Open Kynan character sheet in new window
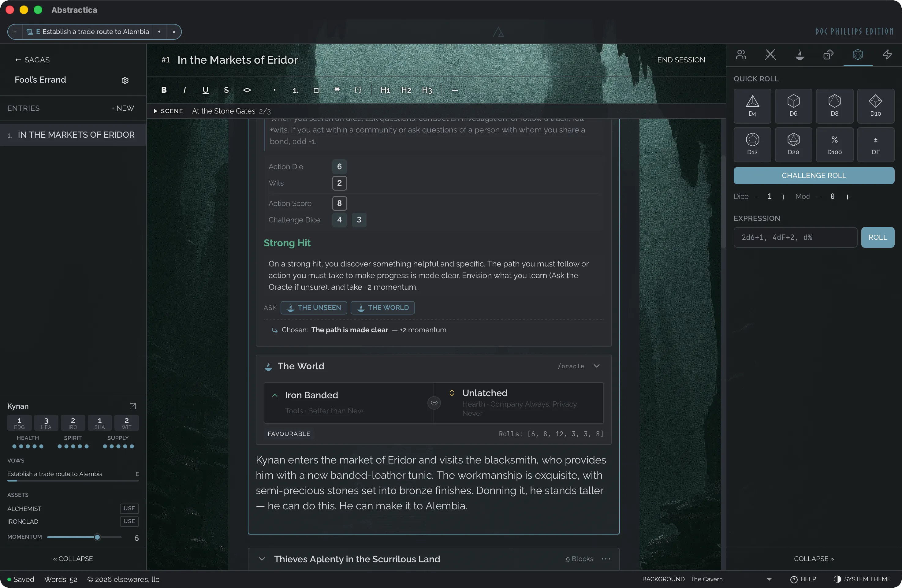This screenshot has width=902, height=588. coord(133,406)
